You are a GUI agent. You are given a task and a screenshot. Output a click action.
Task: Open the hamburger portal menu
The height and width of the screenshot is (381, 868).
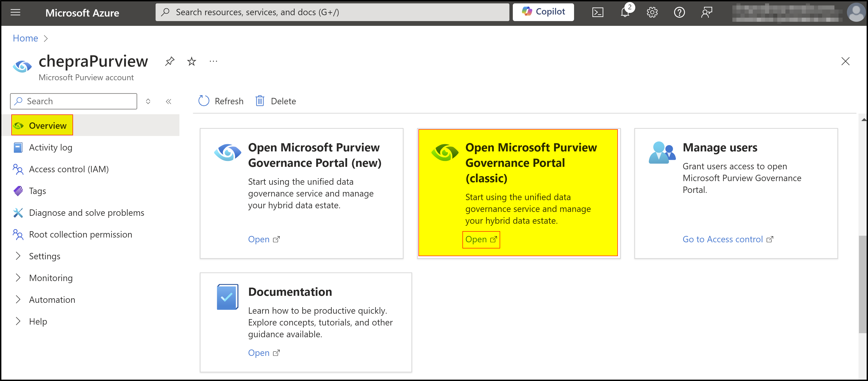point(15,12)
